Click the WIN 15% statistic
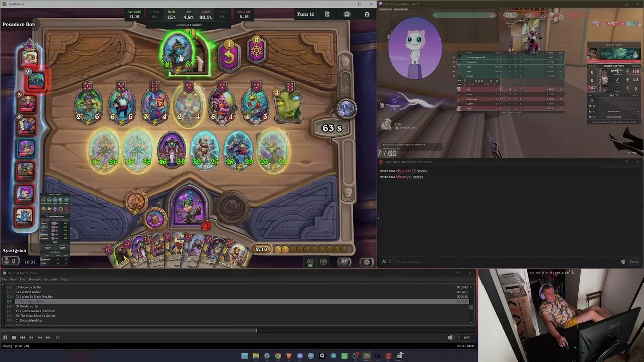The image size is (644, 362). 171,15
